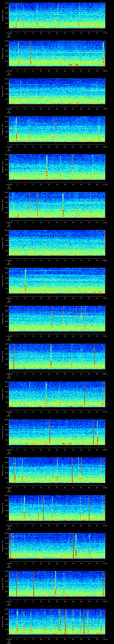Screen dimensions: 114x644
Task: Click the '29:00' end time label
Action: pyautogui.click(x=105, y=488)
